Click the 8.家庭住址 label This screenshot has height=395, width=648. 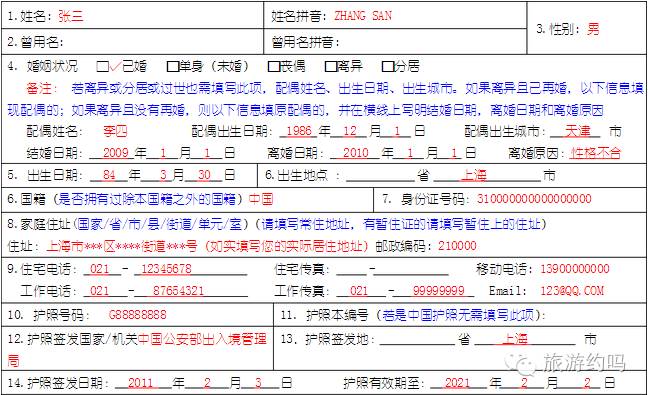39,224
